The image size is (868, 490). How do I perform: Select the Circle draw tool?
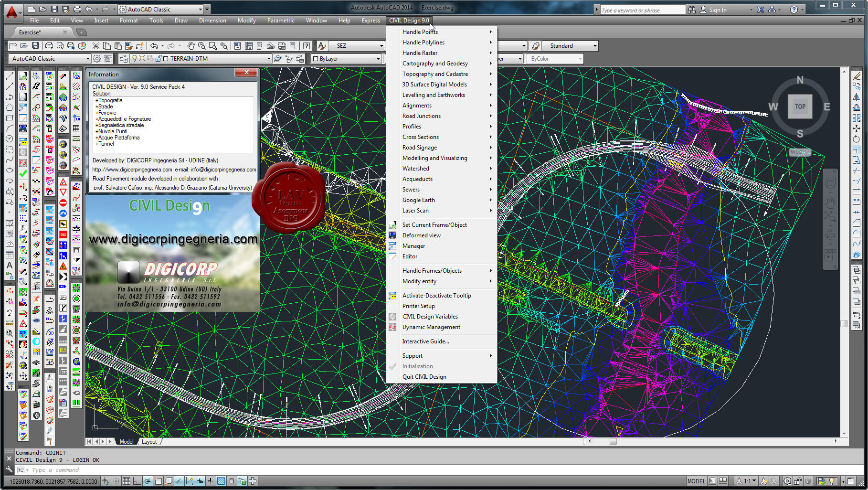click(10, 139)
